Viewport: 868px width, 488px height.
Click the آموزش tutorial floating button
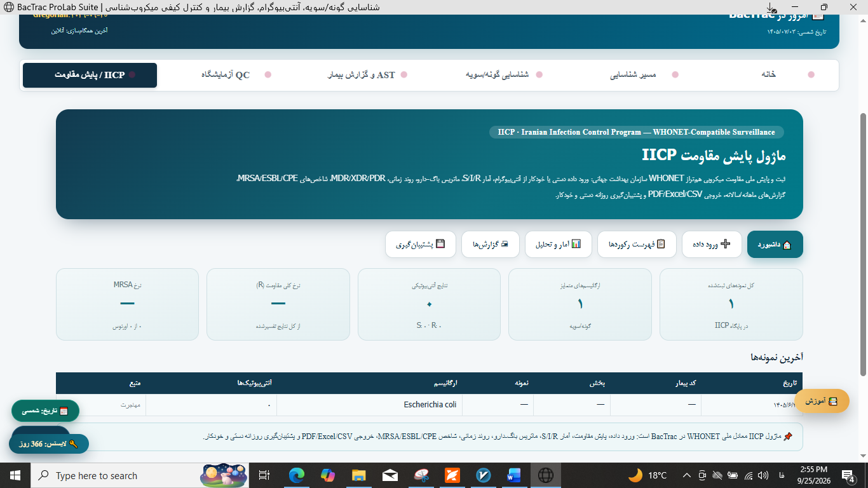[822, 401]
